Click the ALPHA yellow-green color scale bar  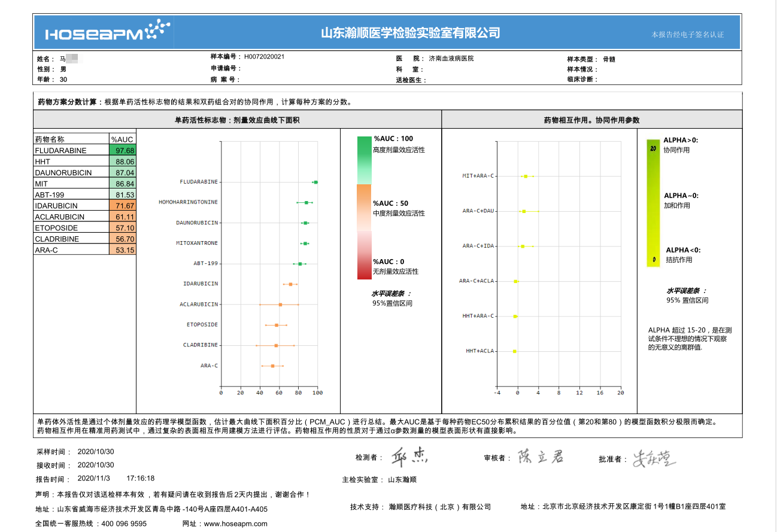653,203
